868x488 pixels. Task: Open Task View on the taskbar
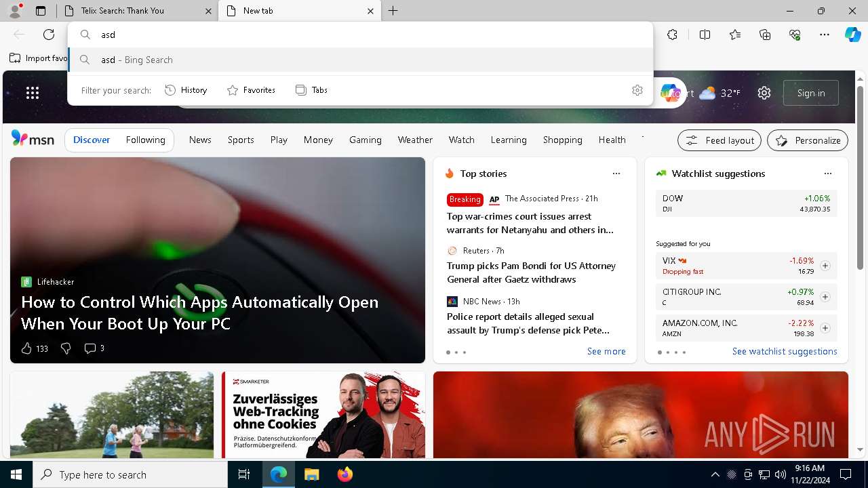click(244, 474)
